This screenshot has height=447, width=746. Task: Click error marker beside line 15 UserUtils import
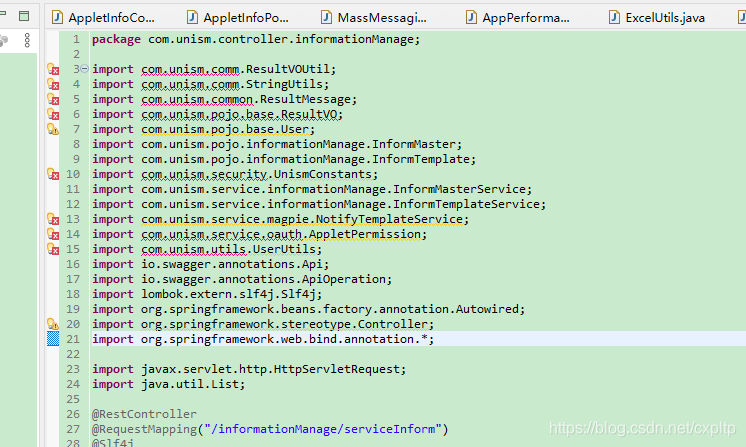(53, 249)
